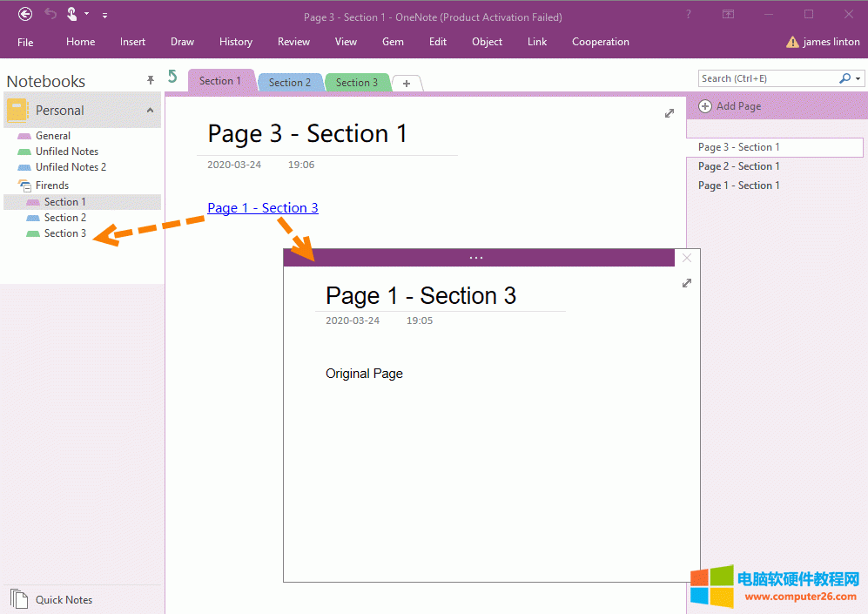This screenshot has height=614, width=868.
Task: Click the back arrow in title bar
Action: coord(25,14)
